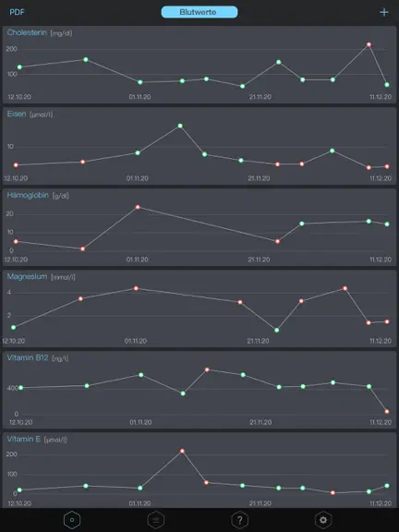The image size is (399, 532).
Task: Select the Blutwerte tab
Action: pos(199,12)
